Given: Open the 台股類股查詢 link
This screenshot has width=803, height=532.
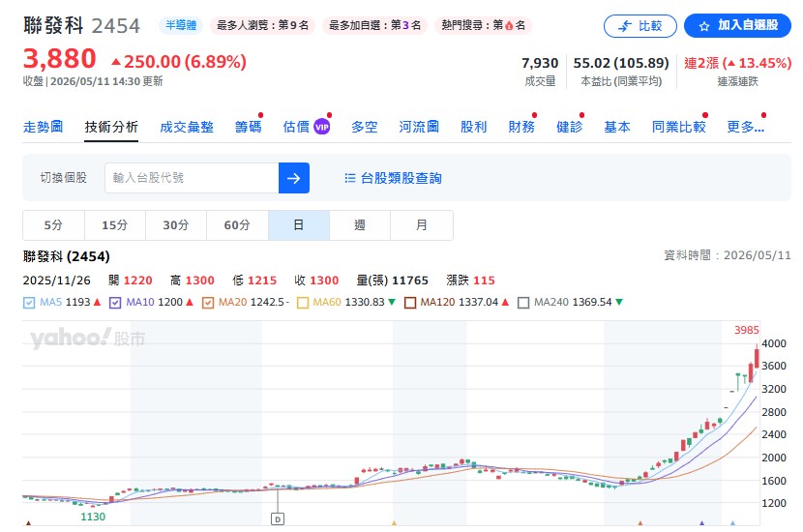Looking at the screenshot, I should click(401, 178).
